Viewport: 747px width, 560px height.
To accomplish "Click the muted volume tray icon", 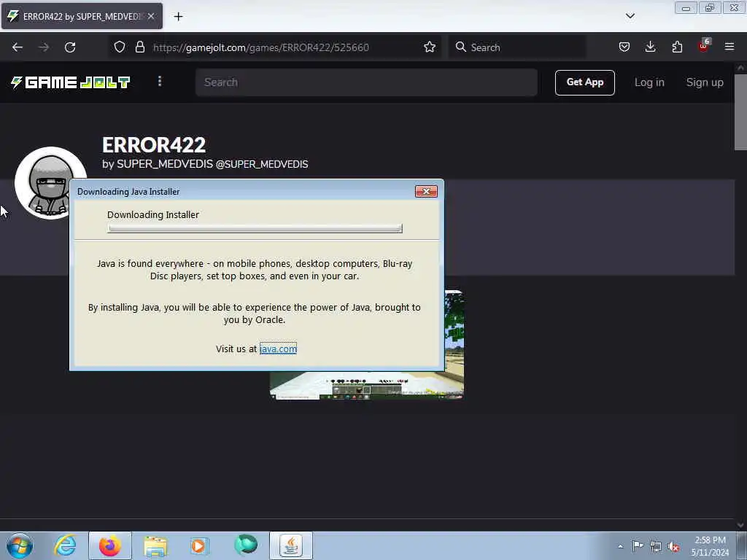I will [673, 547].
